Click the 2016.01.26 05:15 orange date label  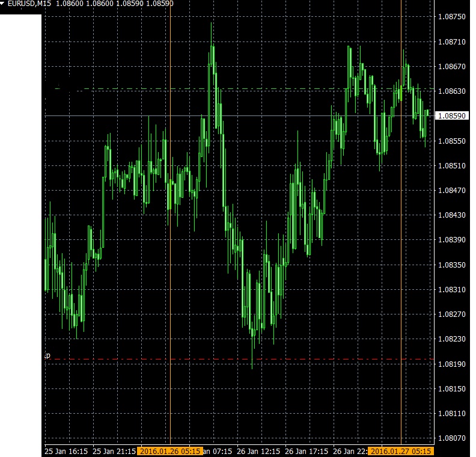(x=170, y=451)
